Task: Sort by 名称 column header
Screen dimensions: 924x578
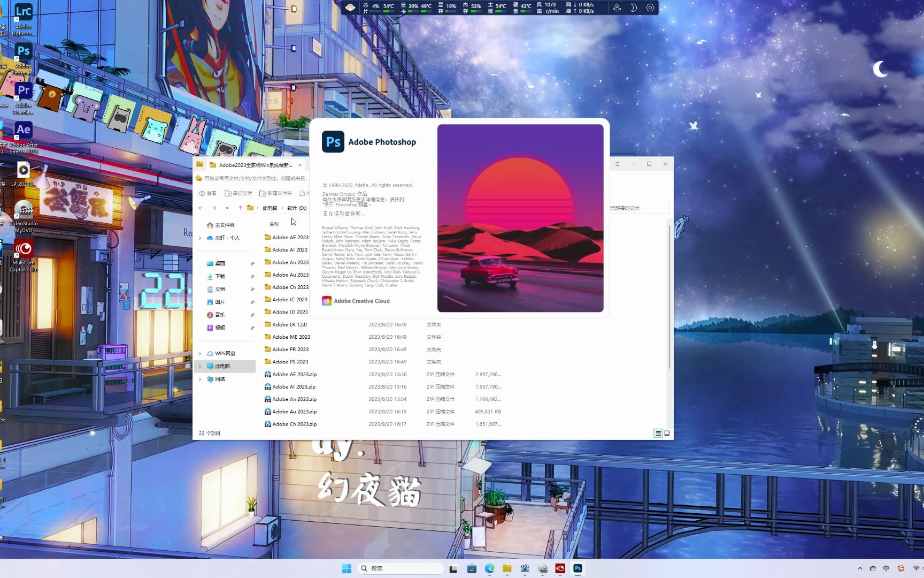Action: (274, 224)
